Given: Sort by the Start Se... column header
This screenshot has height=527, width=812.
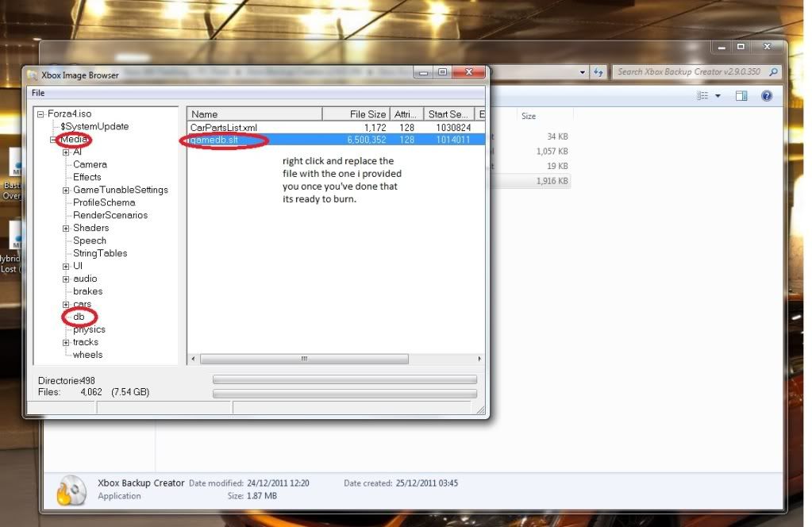Looking at the screenshot, I should pyautogui.click(x=449, y=113).
